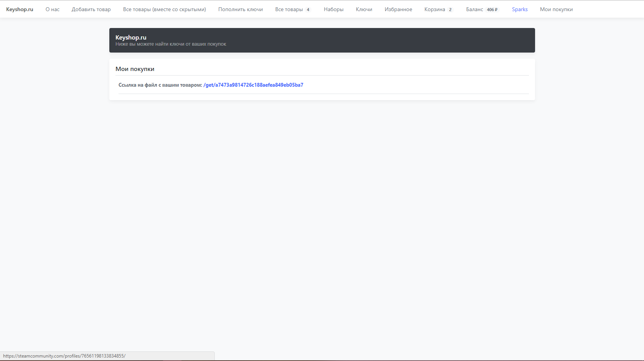The height and width of the screenshot is (361, 644).
Task: Click the badge 4 beside Все товары
Action: click(308, 10)
